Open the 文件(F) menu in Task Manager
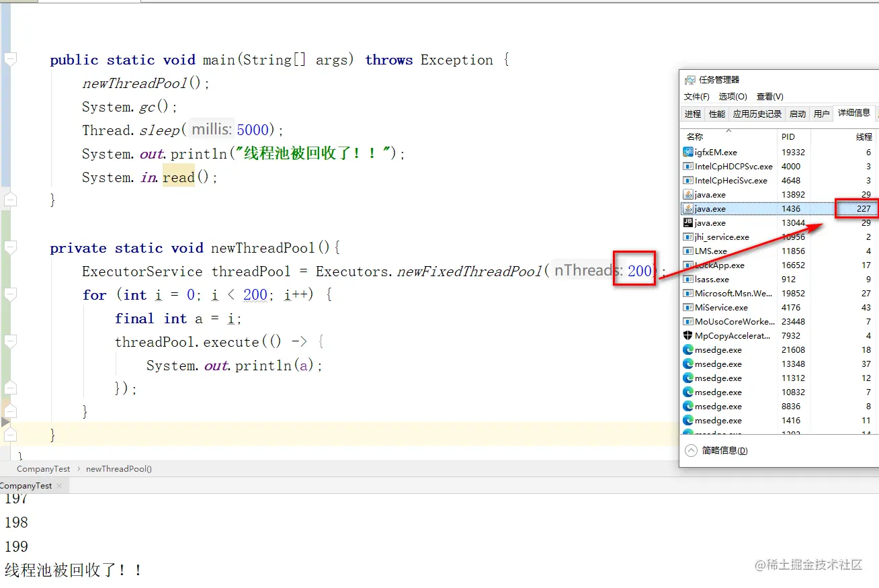879x588 pixels. (x=697, y=97)
